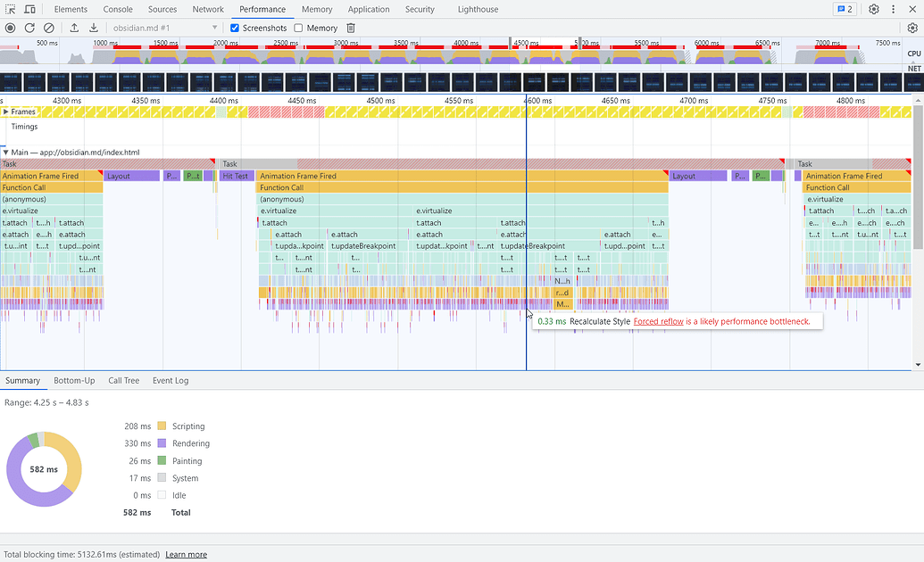The image size is (924, 562).
Task: Switch to the Bottom-Up tab
Action: point(74,381)
